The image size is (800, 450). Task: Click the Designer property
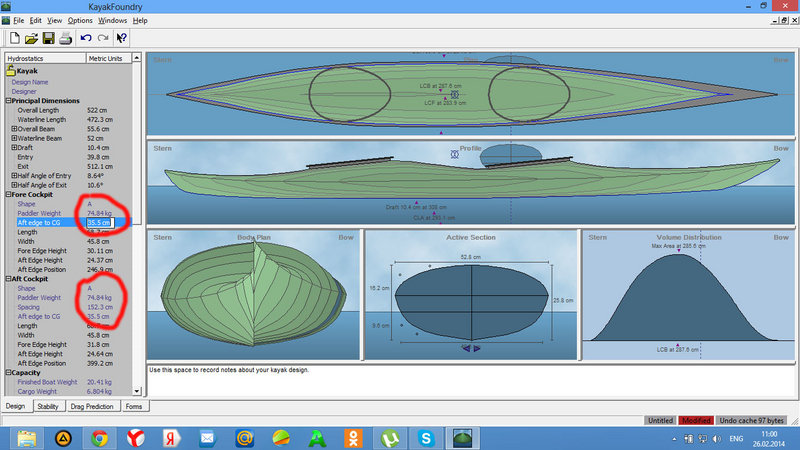coord(24,91)
